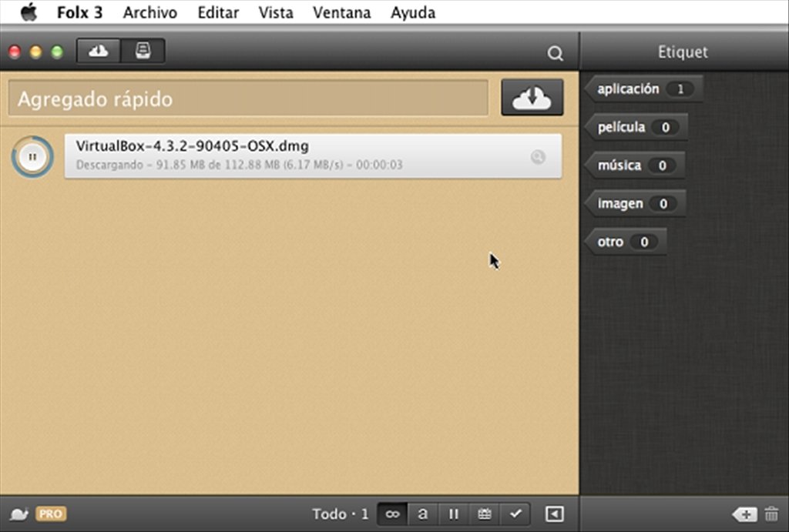Open the Vista menu

pos(276,12)
